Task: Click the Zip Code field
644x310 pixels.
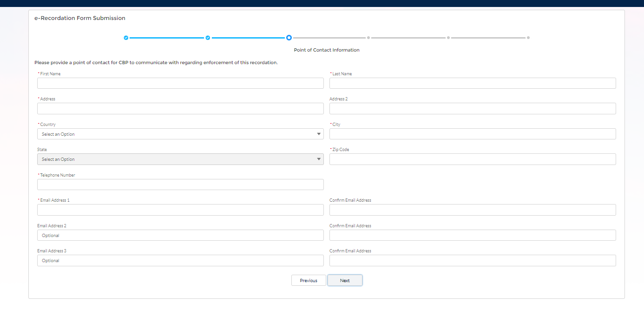Action: [473, 159]
